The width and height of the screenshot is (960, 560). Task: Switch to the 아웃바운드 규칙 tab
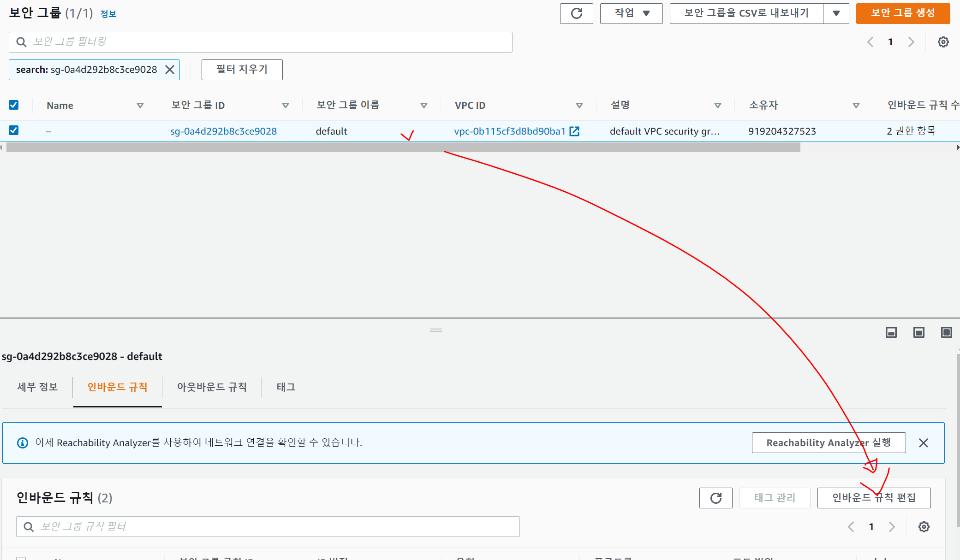click(212, 387)
